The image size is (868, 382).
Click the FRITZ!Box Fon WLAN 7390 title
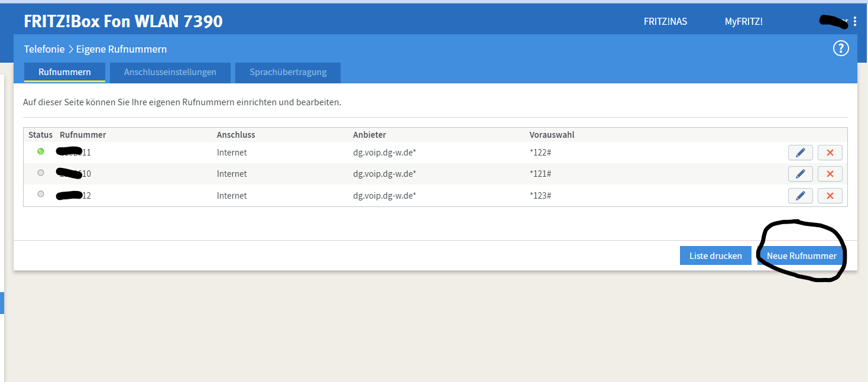click(x=124, y=22)
